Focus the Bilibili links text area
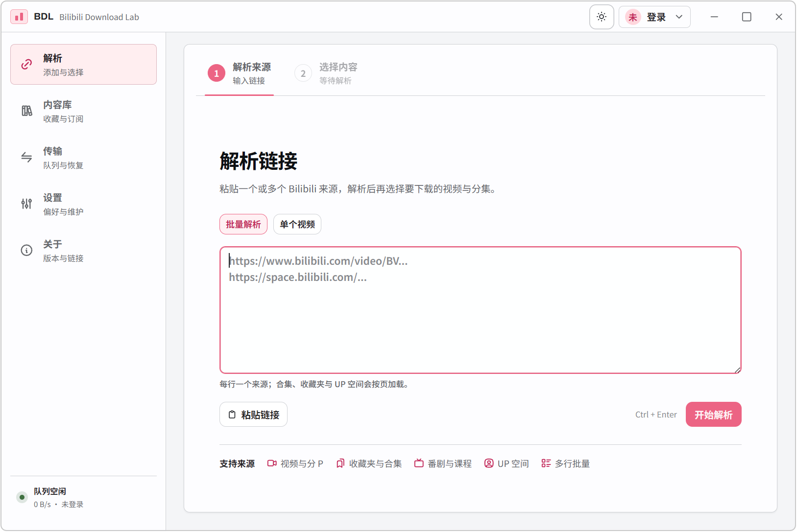This screenshot has width=797, height=532. pyautogui.click(x=481, y=310)
